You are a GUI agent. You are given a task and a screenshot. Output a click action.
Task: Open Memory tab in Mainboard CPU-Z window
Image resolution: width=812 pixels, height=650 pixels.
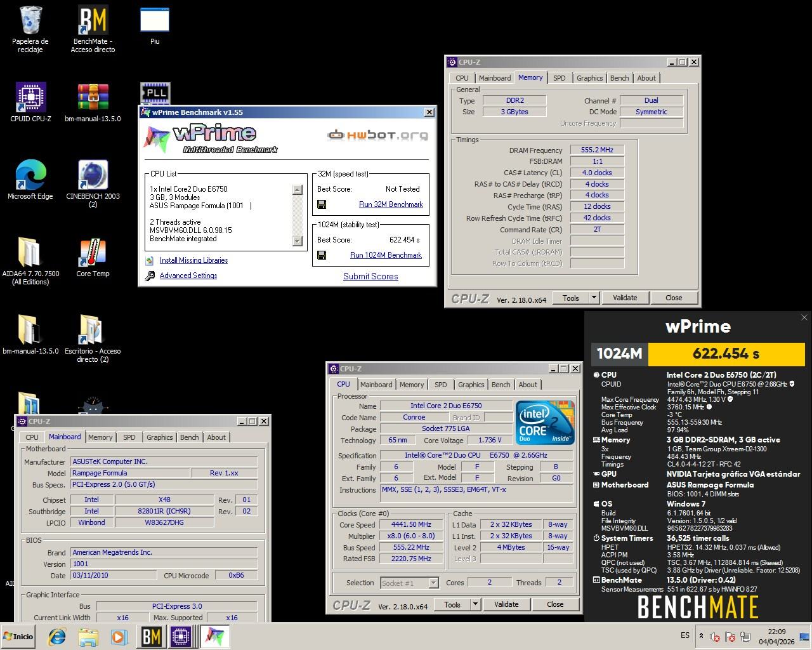[100, 437]
